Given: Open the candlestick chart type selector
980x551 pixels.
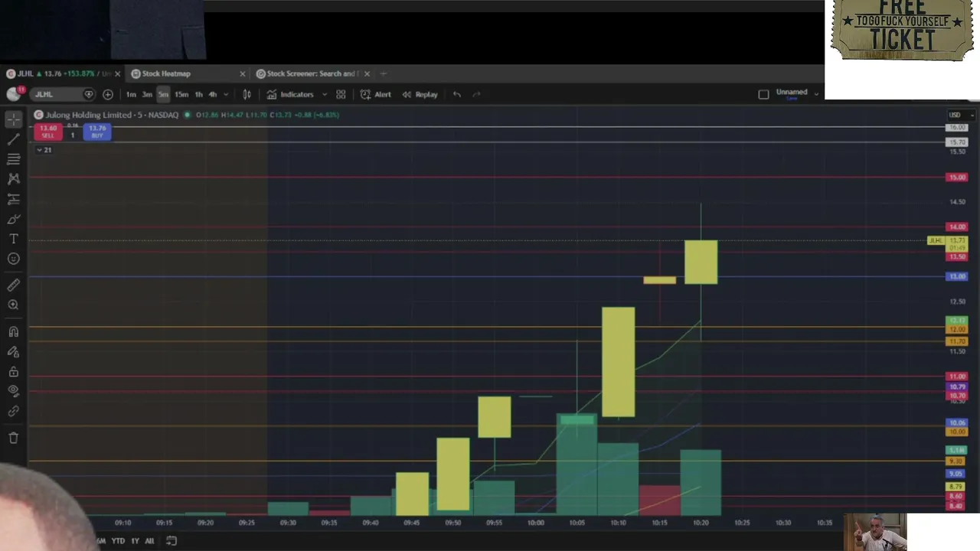Looking at the screenshot, I should point(247,94).
